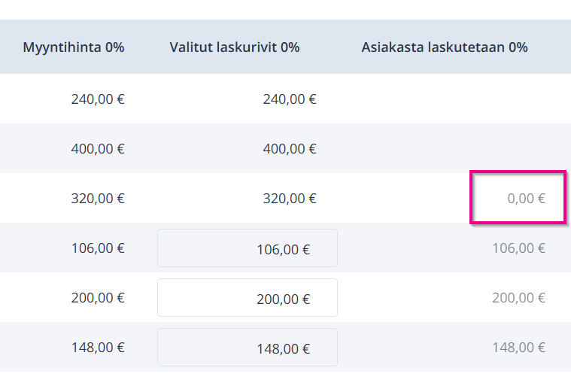Select the 320,00 € sales price cell

tap(98, 199)
